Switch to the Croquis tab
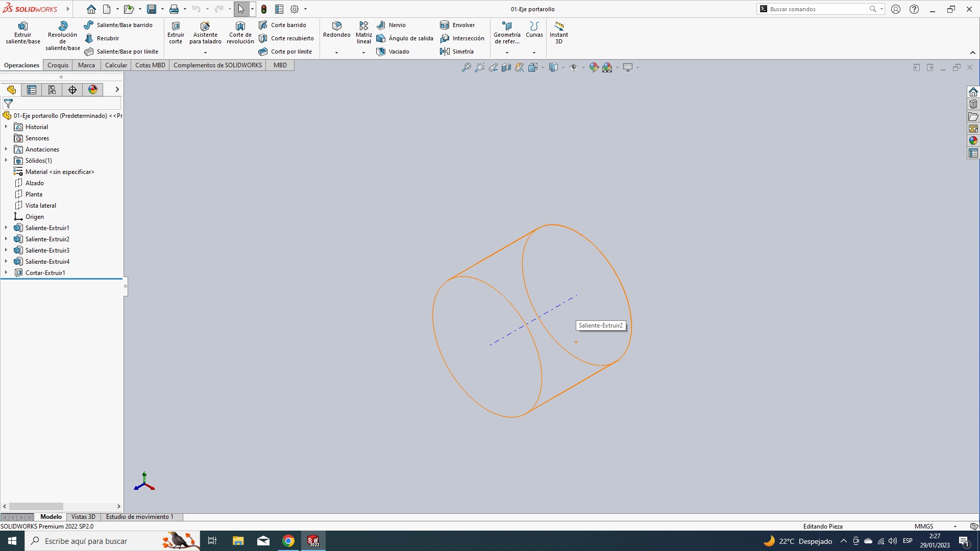This screenshot has width=980, height=551. 58,65
